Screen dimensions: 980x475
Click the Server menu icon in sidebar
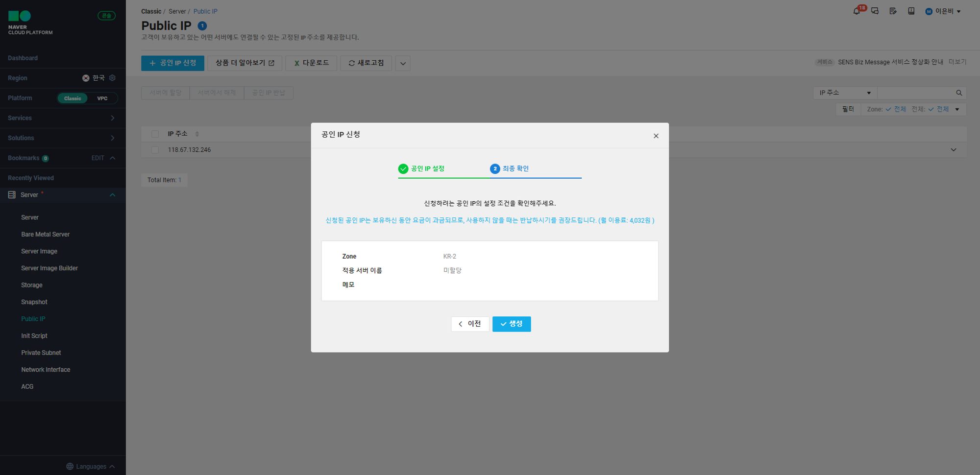(12, 195)
